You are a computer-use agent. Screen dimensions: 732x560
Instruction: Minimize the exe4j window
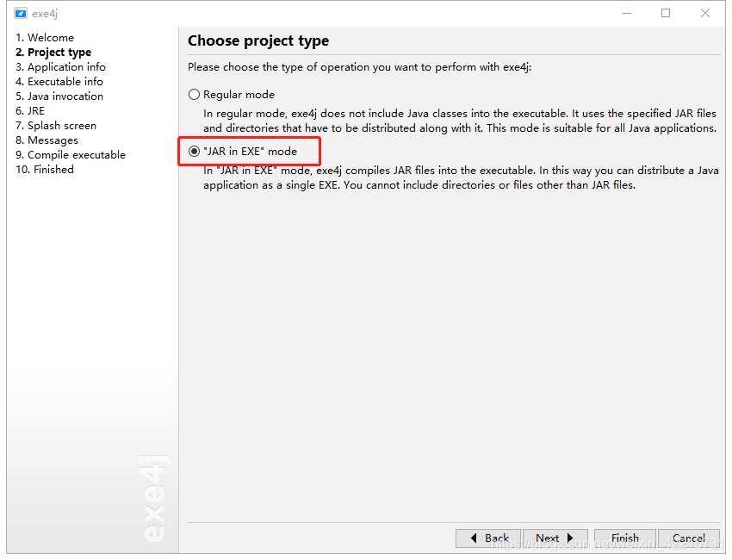[627, 13]
